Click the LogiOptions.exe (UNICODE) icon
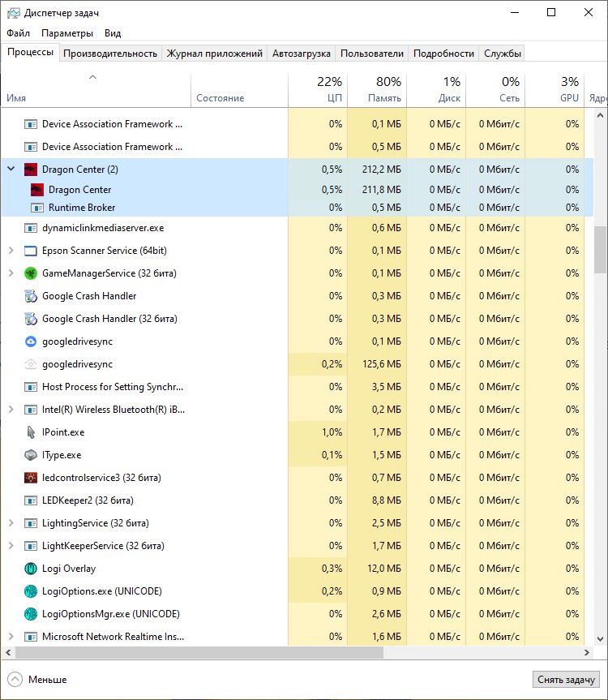Image resolution: width=608 pixels, height=700 pixels. click(x=30, y=591)
